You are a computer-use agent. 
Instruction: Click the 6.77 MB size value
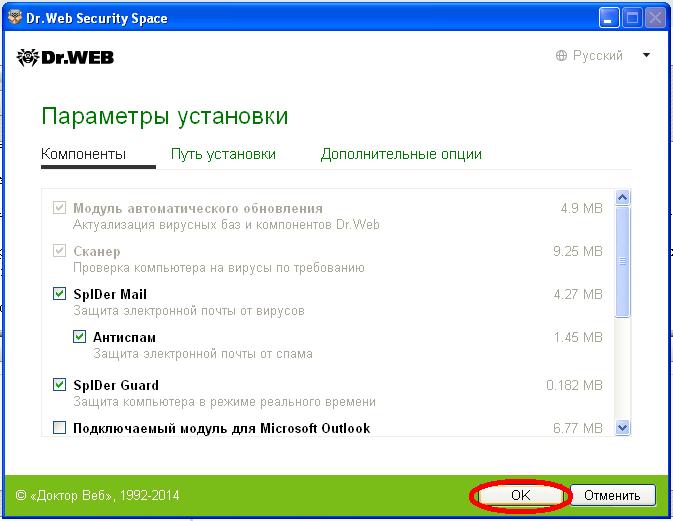578,428
